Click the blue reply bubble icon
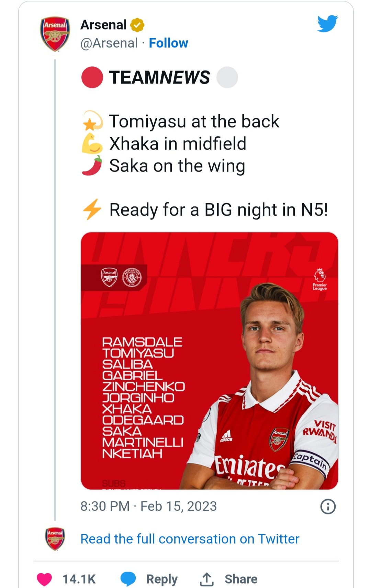The image size is (371, 588). pyautogui.click(x=128, y=579)
